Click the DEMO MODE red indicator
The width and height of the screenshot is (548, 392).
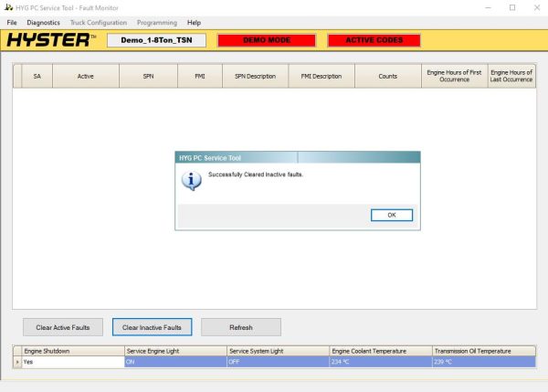[x=267, y=40]
